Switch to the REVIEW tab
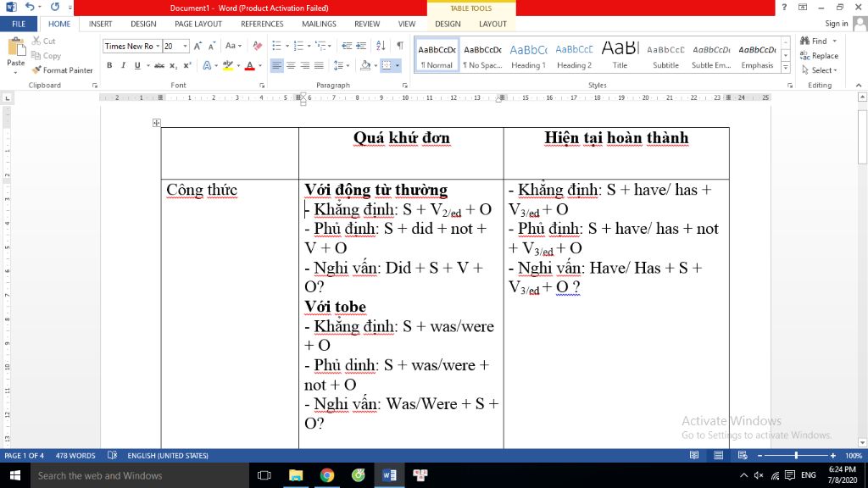Viewport: 868px width, 488px height. pos(367,24)
